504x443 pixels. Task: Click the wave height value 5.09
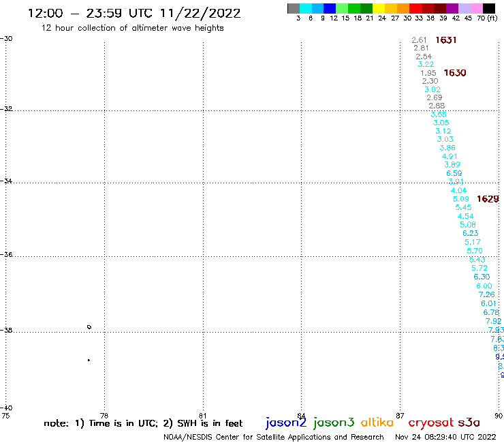pyautogui.click(x=461, y=199)
